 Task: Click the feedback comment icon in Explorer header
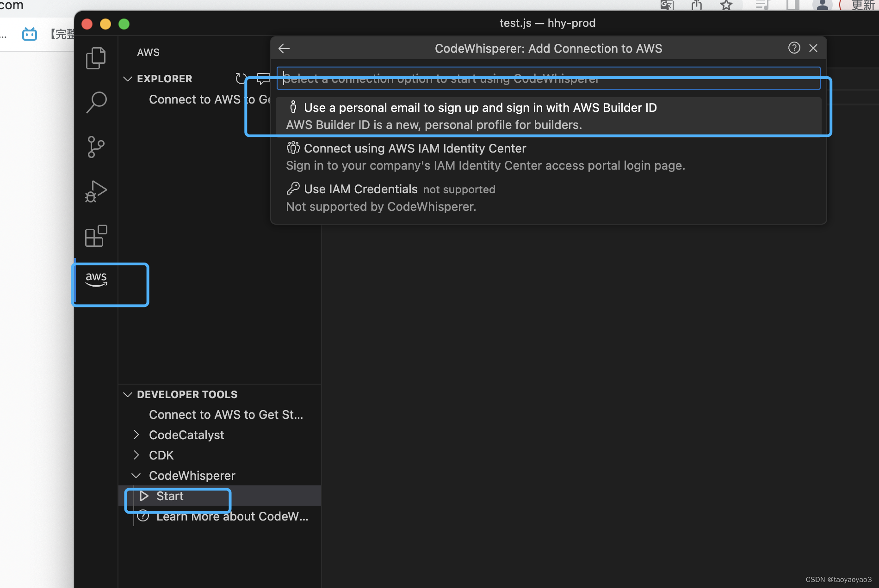click(x=264, y=79)
